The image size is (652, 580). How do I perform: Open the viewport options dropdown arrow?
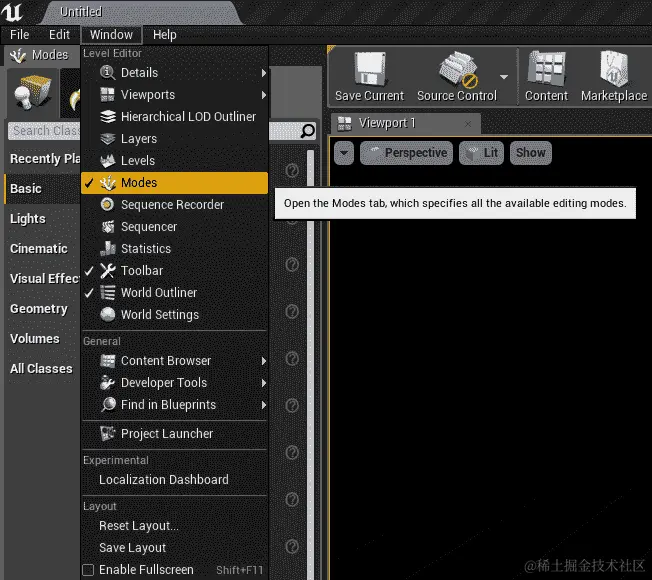click(344, 153)
